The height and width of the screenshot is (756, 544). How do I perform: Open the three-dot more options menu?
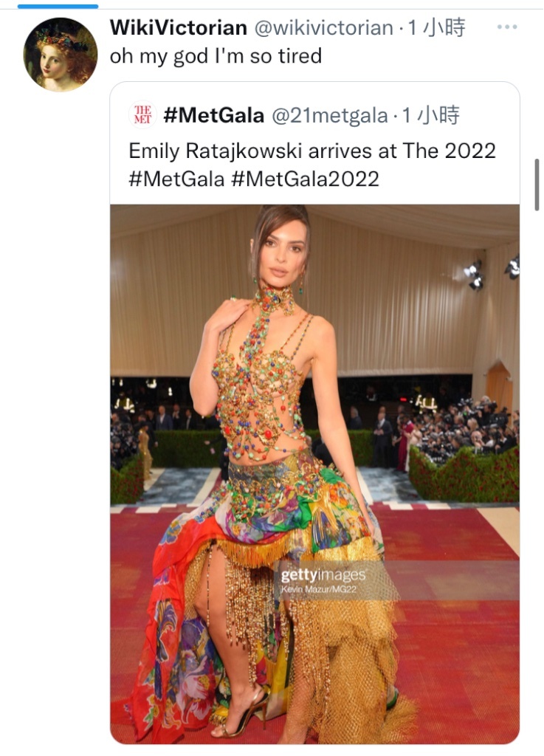coord(507,27)
